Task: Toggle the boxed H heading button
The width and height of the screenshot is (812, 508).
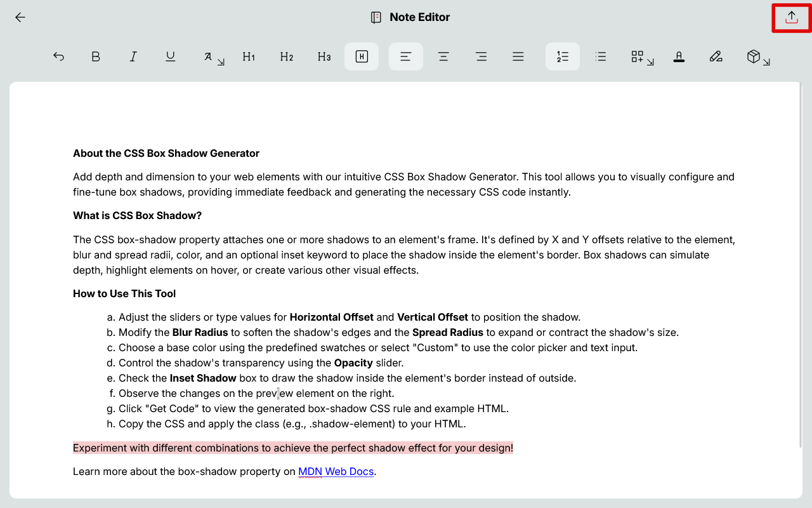Action: tap(362, 57)
